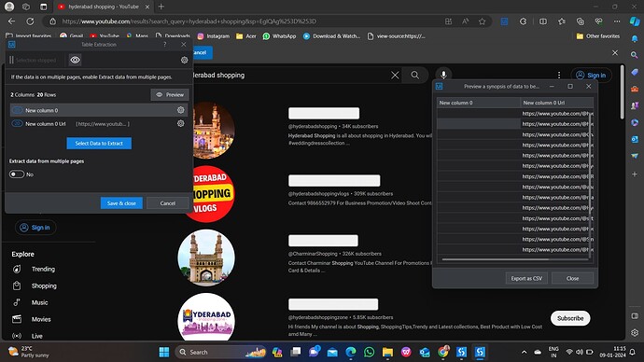The image size is (644, 362).
Task: Open Table Extraction settings gear at top
Action: [185, 60]
